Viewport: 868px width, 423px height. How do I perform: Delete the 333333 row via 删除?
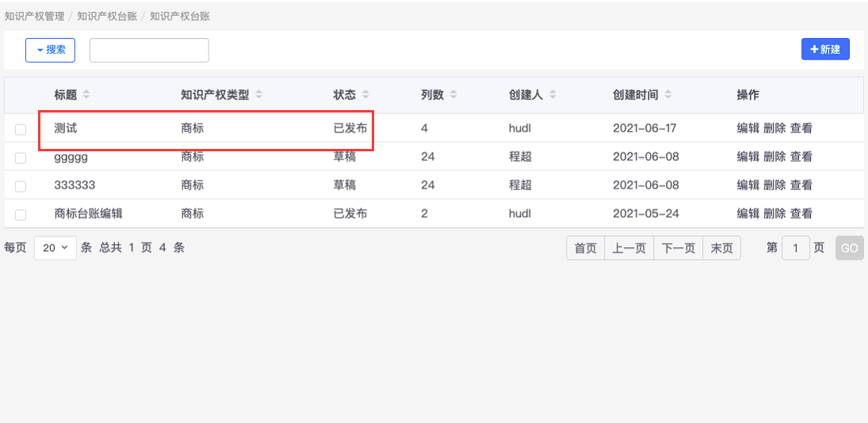coord(774,185)
